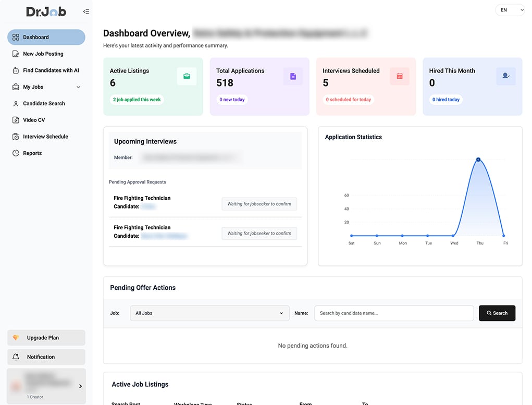Open the Interview Schedule section
532x405 pixels.
coord(45,137)
